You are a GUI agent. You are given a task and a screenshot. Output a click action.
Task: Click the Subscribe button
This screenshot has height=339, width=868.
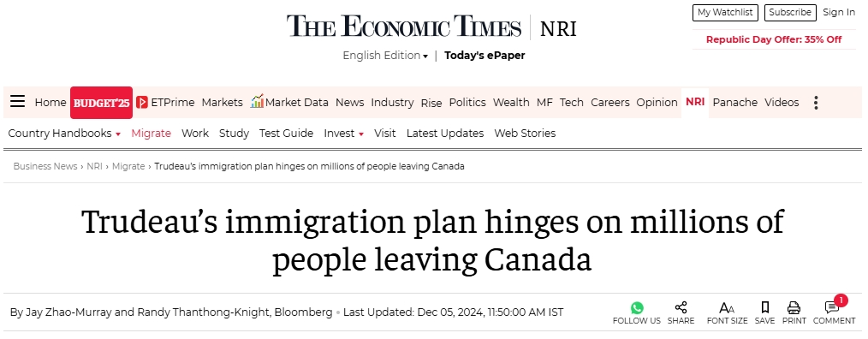coord(790,12)
